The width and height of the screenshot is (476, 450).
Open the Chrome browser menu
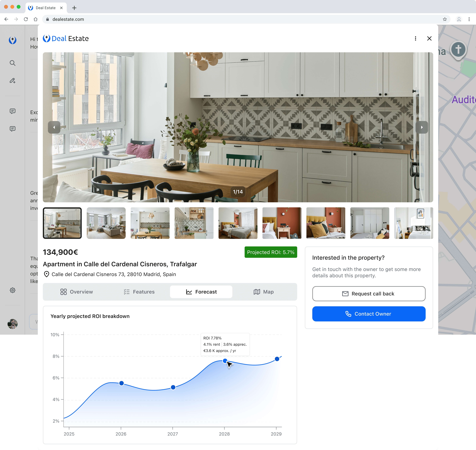coord(469,19)
